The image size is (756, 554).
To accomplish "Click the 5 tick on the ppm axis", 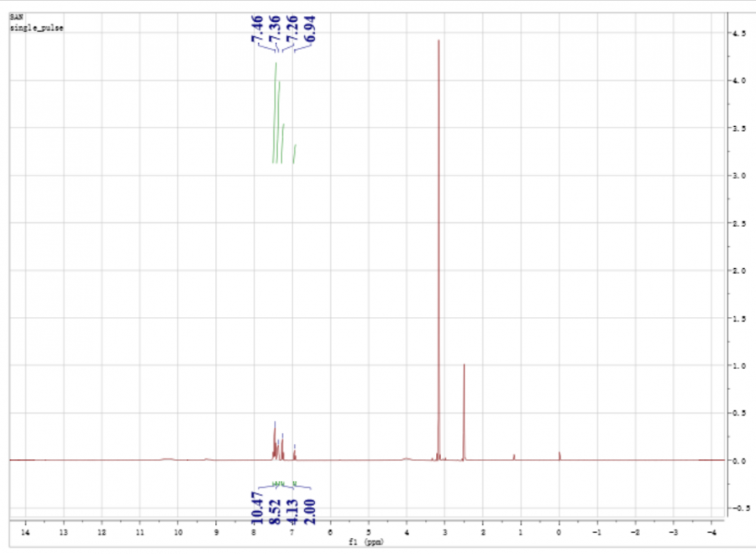I will (369, 532).
